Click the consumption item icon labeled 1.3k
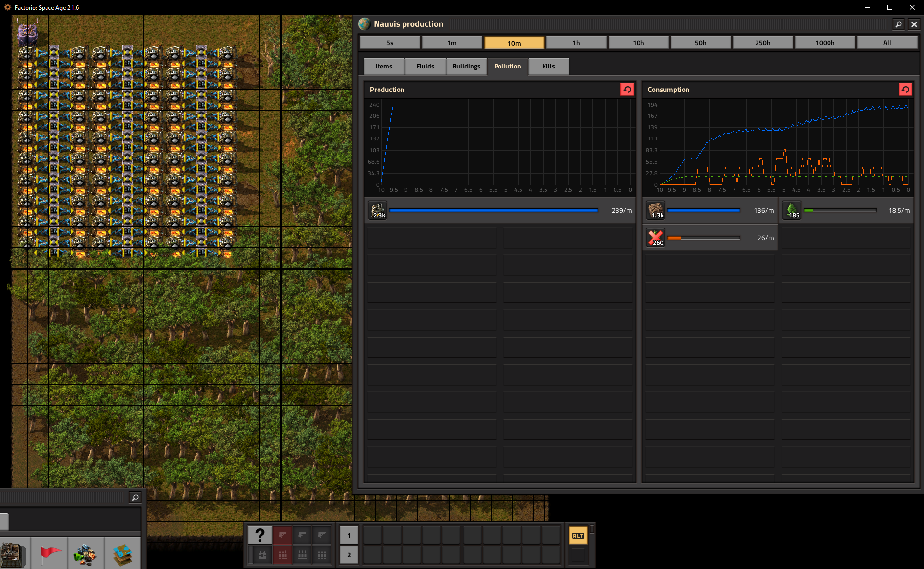Screen dimensions: 924x569 coord(656,210)
